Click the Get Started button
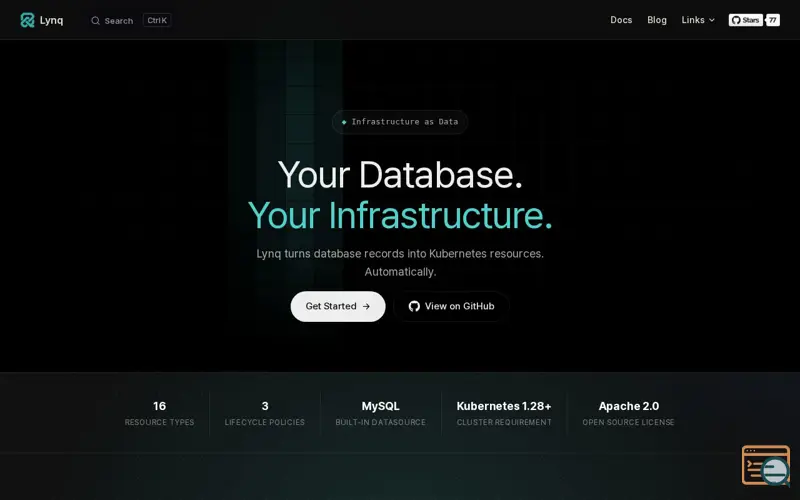Image resolution: width=800 pixels, height=500 pixels. coord(338,306)
